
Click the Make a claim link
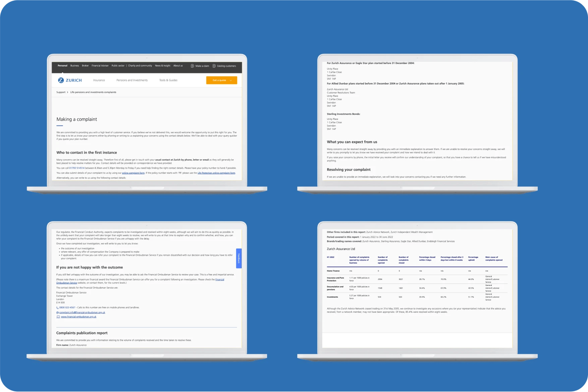tap(202, 66)
